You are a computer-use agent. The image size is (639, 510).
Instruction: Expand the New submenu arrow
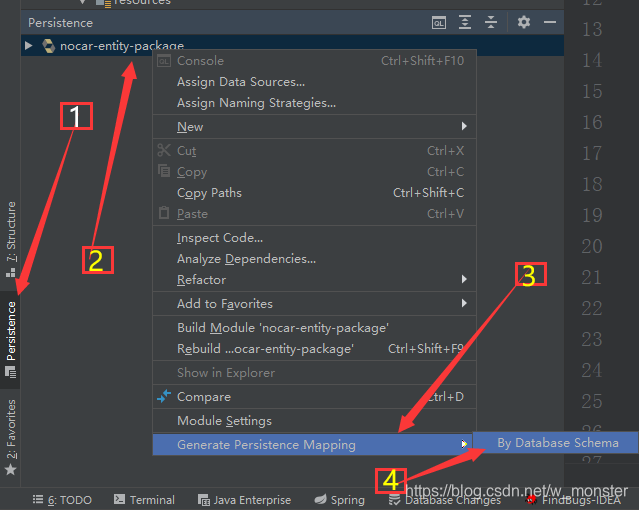click(464, 126)
